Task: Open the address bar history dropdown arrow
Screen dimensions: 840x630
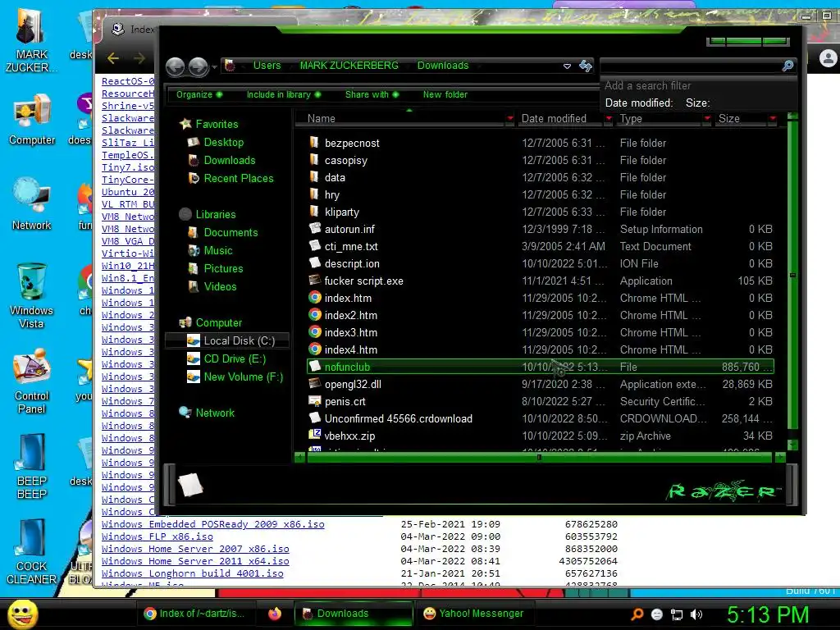Action: [567, 66]
